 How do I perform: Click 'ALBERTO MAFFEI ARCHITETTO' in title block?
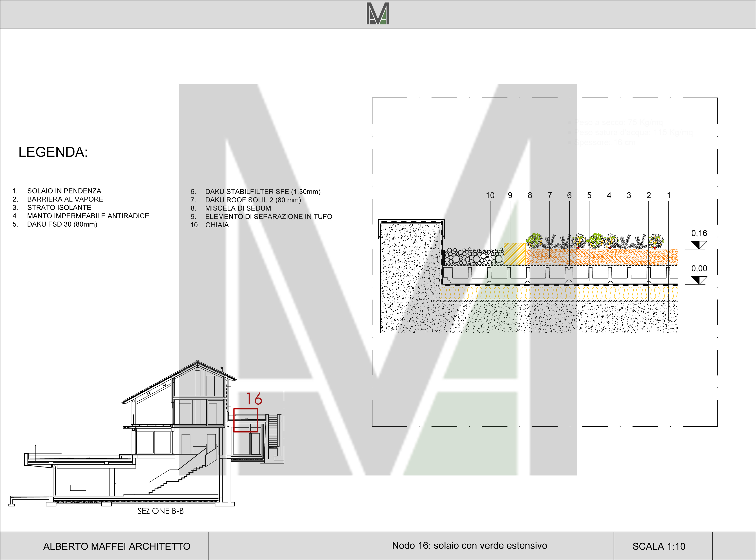tap(117, 547)
